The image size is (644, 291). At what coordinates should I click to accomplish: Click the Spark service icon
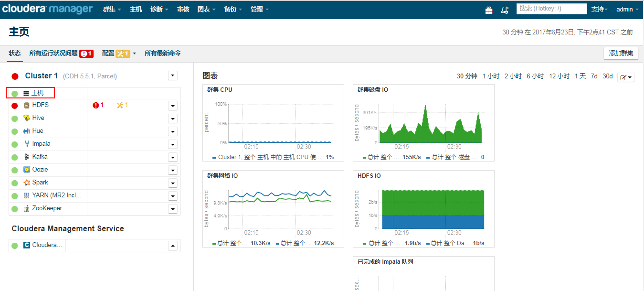click(x=27, y=183)
